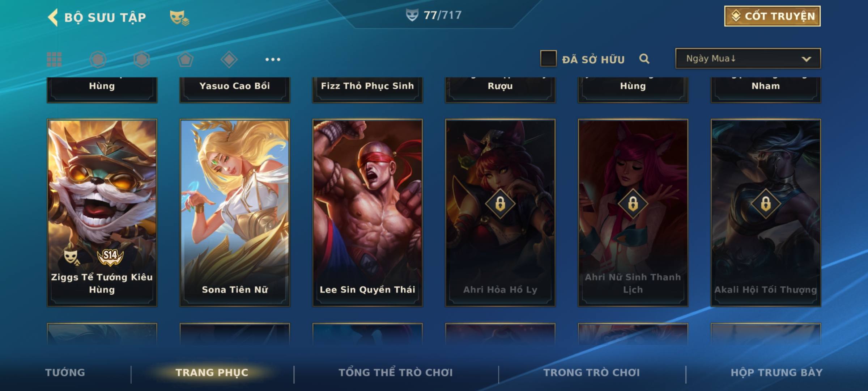868x391 pixels.
Task: Select the grid all-skins filter icon
Action: click(x=54, y=59)
